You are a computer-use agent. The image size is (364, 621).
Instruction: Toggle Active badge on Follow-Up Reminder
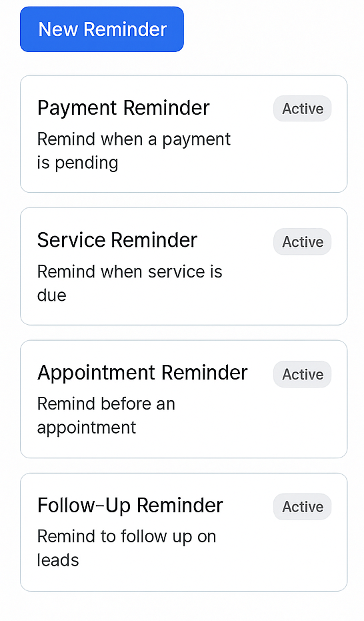pos(302,506)
